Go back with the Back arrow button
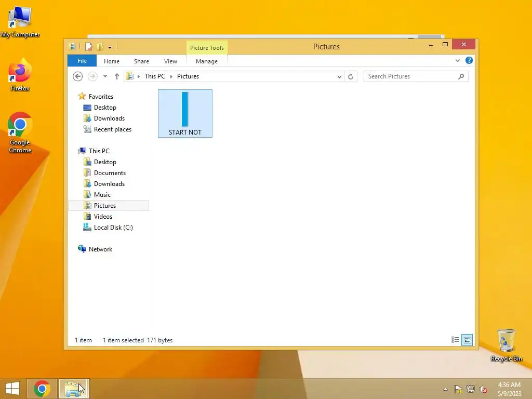This screenshot has height=399, width=532. pos(78,76)
